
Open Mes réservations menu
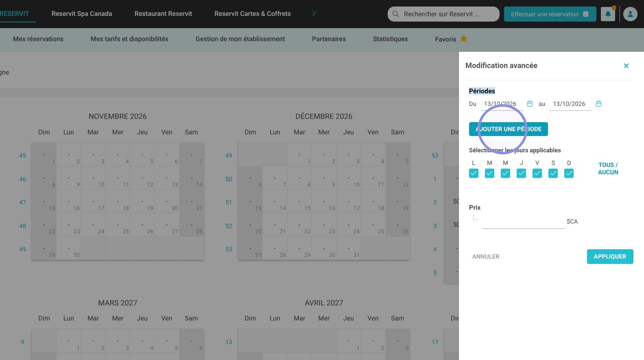pos(38,39)
